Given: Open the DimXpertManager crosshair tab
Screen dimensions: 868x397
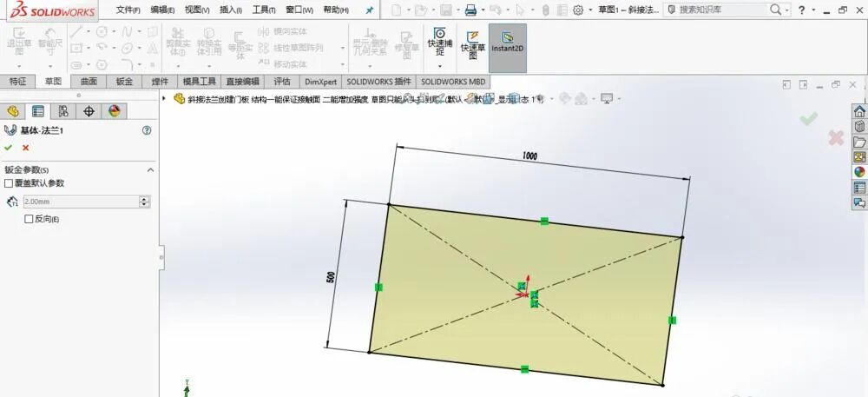Looking at the screenshot, I should pyautogui.click(x=89, y=111).
